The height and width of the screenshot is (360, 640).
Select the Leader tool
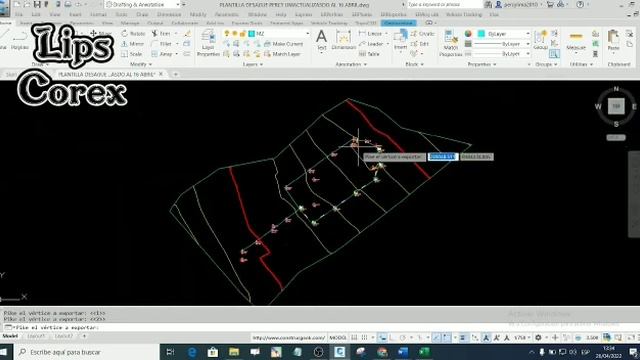371,44
